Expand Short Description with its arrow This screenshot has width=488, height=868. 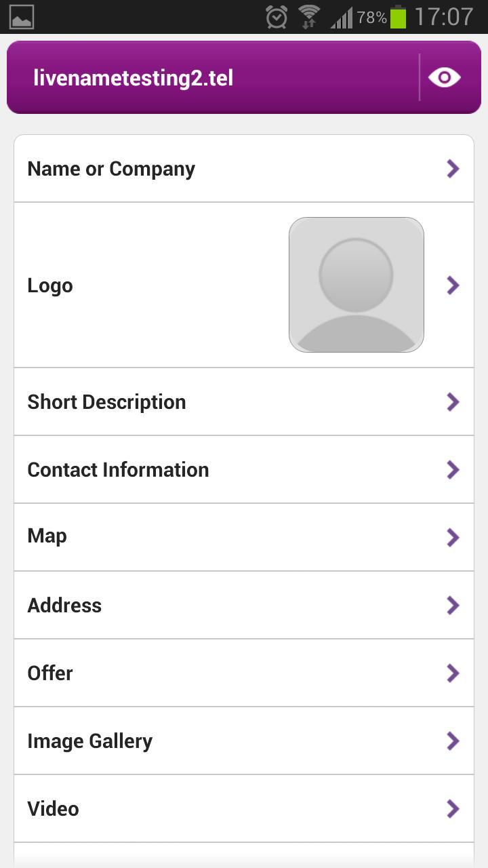453,402
